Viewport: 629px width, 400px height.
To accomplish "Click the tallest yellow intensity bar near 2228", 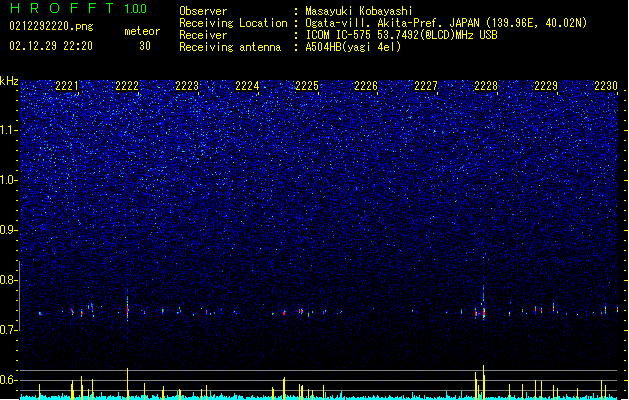I will tap(484, 382).
